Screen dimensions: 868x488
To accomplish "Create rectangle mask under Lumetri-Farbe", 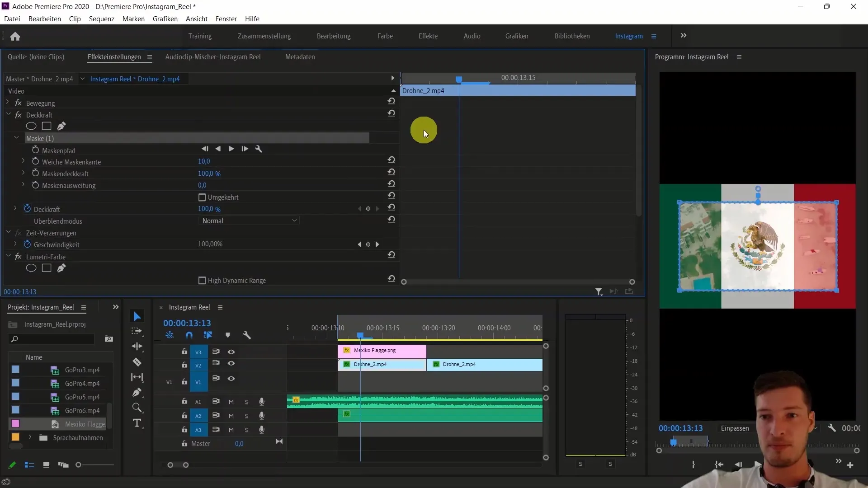I will pyautogui.click(x=47, y=268).
